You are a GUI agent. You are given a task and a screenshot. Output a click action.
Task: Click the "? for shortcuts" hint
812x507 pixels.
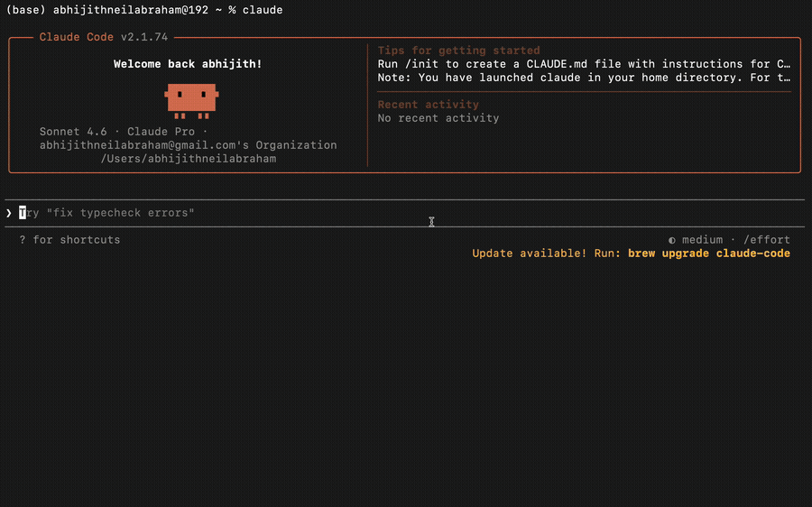(69, 240)
